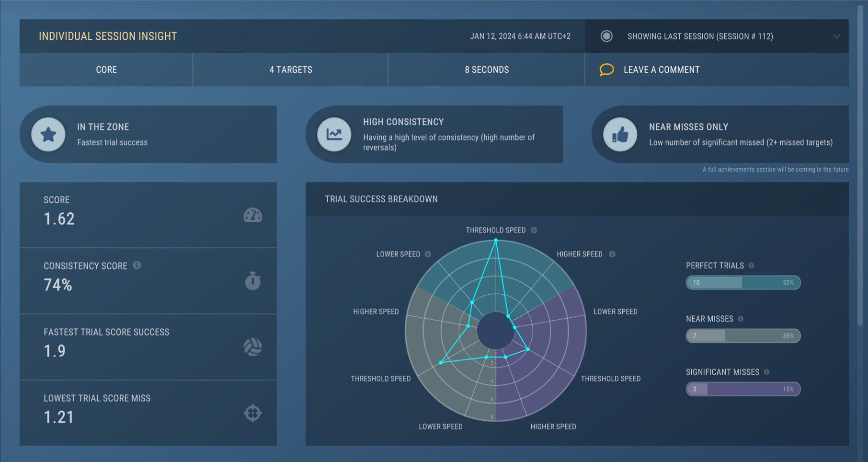Click the target icon beside Lowest Trial Score Miss
Image resolution: width=868 pixels, height=462 pixels.
[253, 413]
